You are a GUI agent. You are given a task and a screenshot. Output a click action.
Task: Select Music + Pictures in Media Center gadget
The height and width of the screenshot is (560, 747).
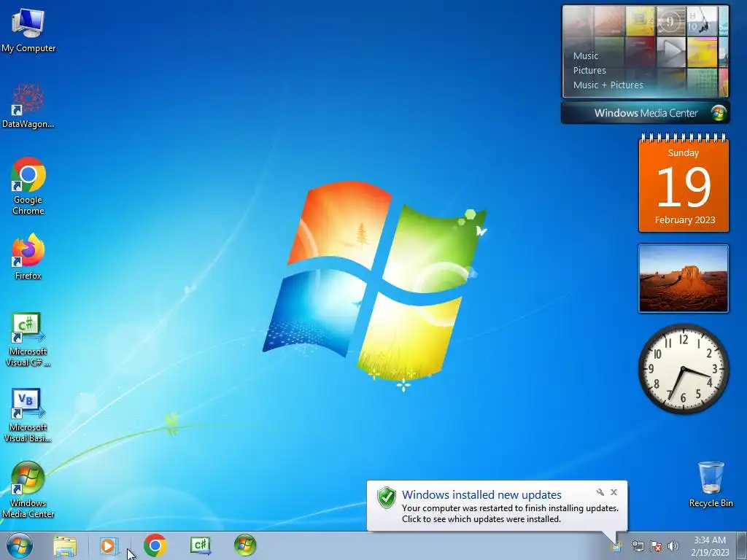pos(608,85)
